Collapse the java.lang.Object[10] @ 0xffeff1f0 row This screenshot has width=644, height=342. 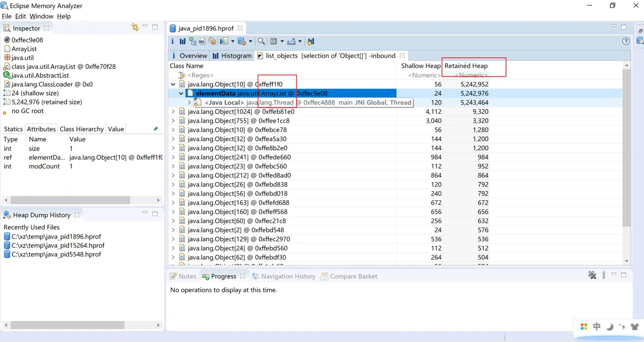173,84
